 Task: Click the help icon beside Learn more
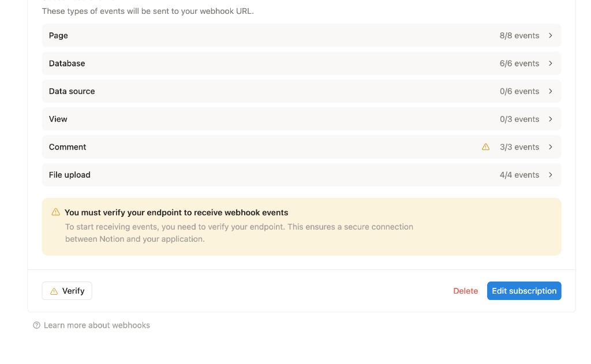coord(36,325)
